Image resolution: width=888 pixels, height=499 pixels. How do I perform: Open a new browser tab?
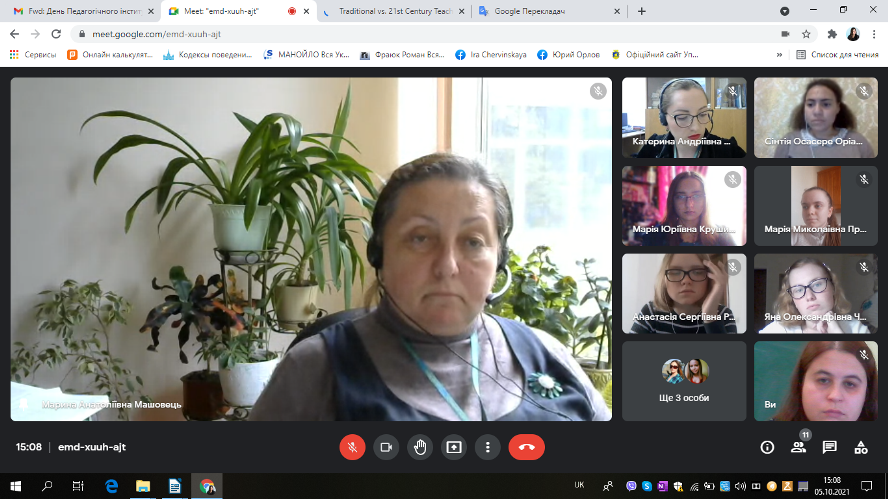pyautogui.click(x=642, y=11)
